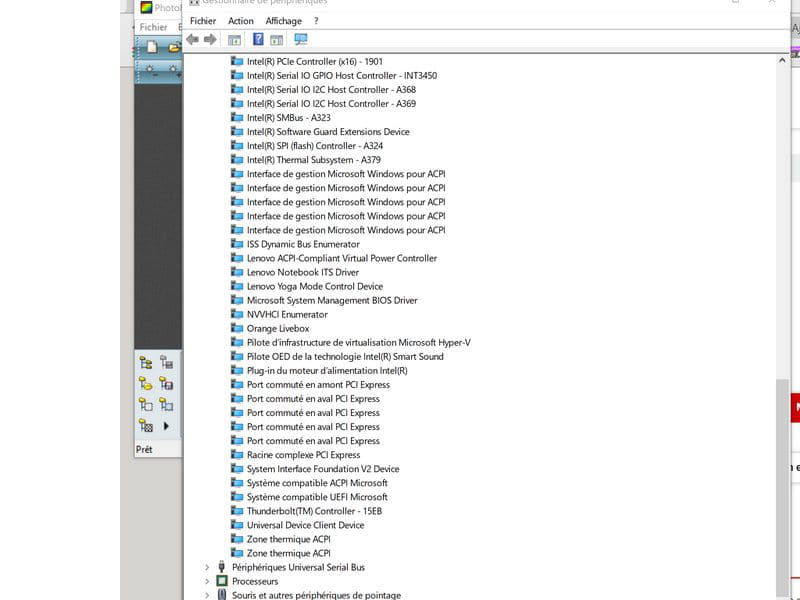The image size is (800, 600).
Task: Open the ? help menu
Action: pos(316,21)
